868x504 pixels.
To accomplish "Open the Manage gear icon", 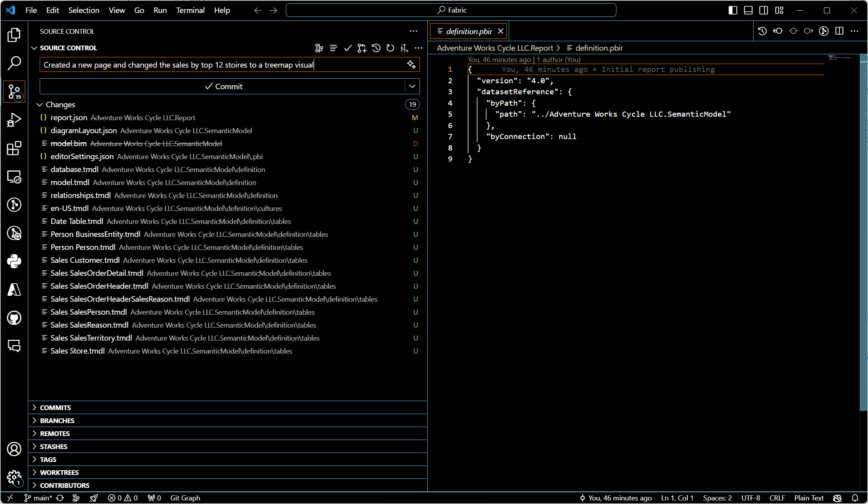I will click(14, 477).
